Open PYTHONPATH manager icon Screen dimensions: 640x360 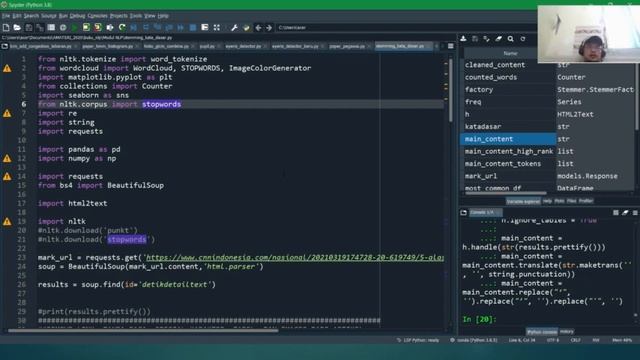pyautogui.click(x=246, y=27)
